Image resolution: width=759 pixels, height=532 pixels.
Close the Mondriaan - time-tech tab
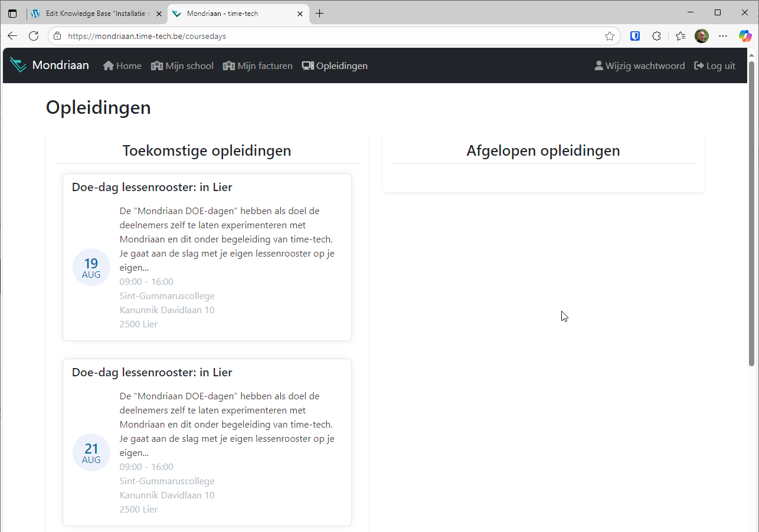300,14
